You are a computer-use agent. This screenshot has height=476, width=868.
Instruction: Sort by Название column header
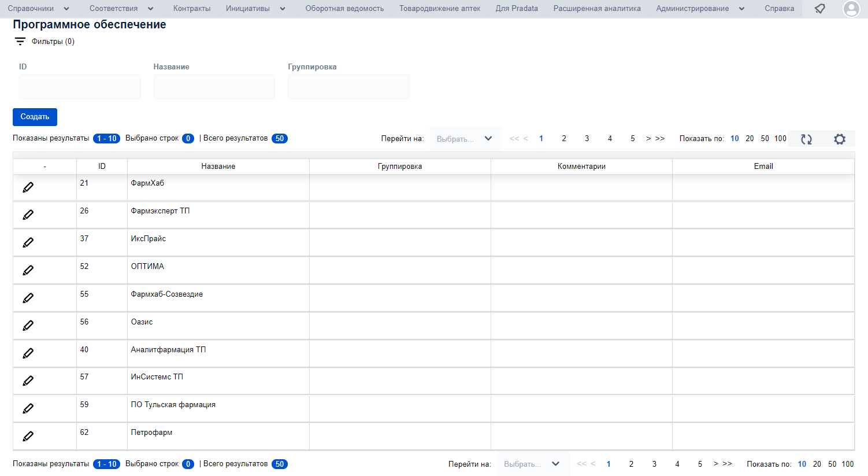(x=218, y=167)
